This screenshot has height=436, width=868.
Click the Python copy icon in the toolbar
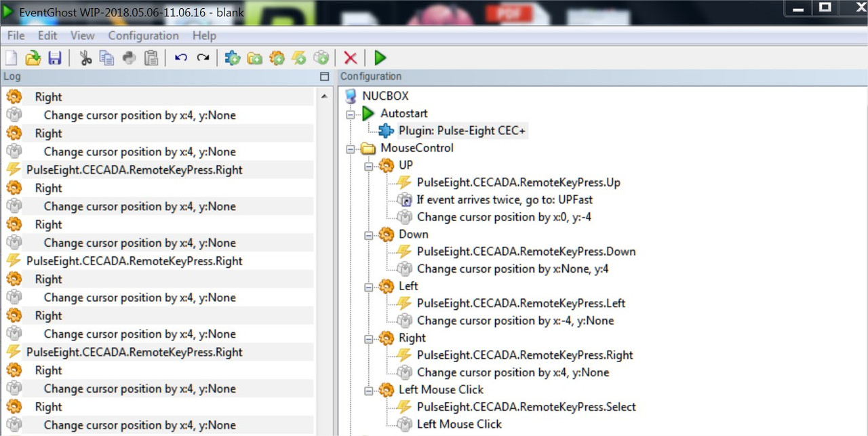click(x=129, y=58)
